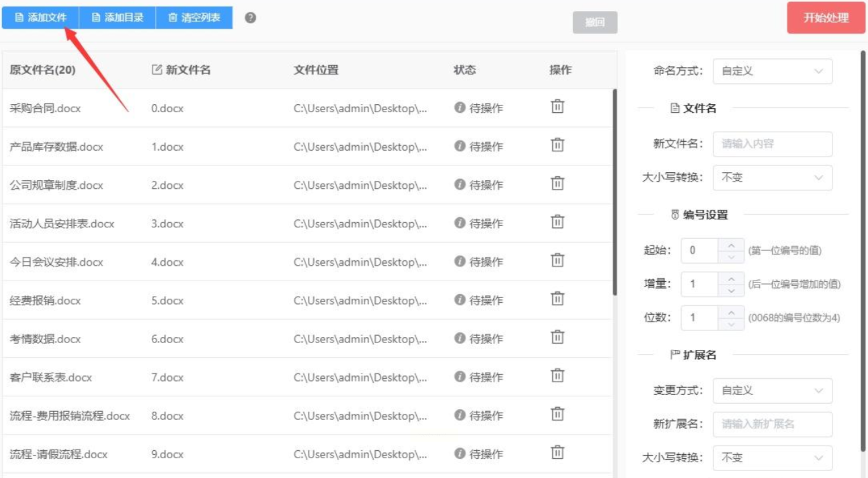Open the help question mark icon
Image resolution: width=868 pixels, height=478 pixels.
(x=250, y=18)
